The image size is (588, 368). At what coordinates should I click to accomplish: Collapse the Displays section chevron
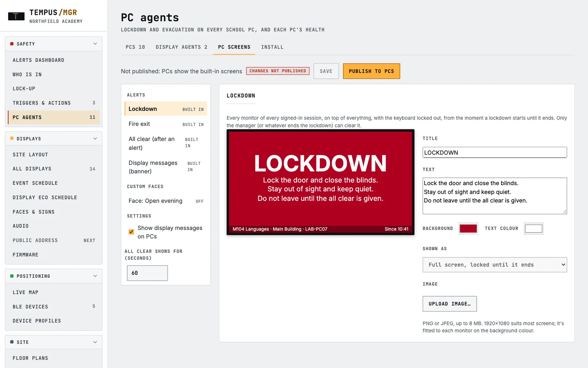95,139
